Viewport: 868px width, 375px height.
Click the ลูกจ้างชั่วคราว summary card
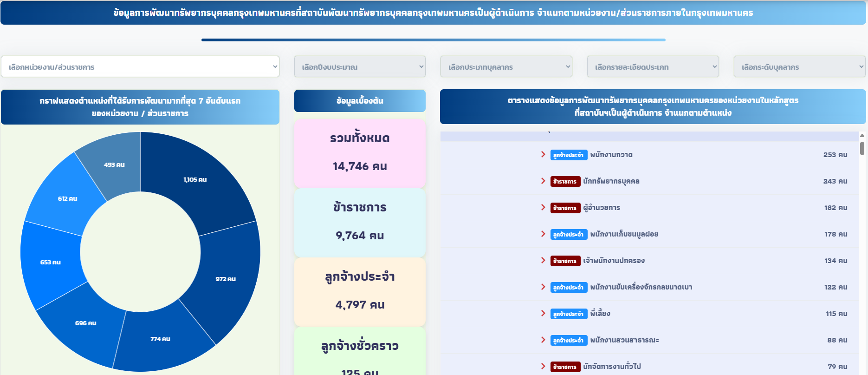click(x=360, y=351)
